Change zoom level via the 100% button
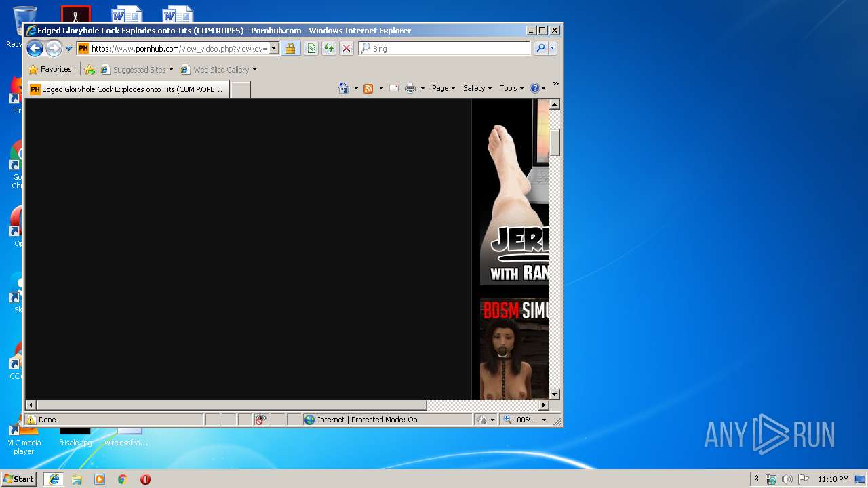Viewport: 868px width, 488px height. click(518, 420)
